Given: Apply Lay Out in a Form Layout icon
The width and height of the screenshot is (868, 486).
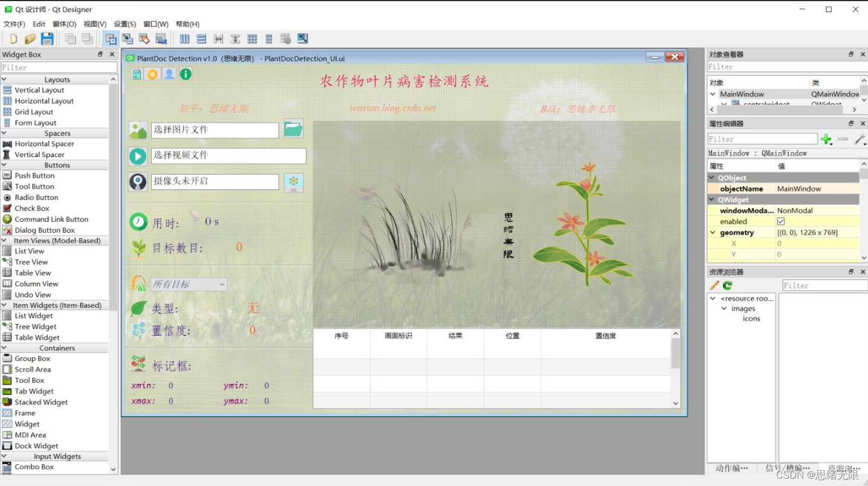Looking at the screenshot, I should 269,39.
